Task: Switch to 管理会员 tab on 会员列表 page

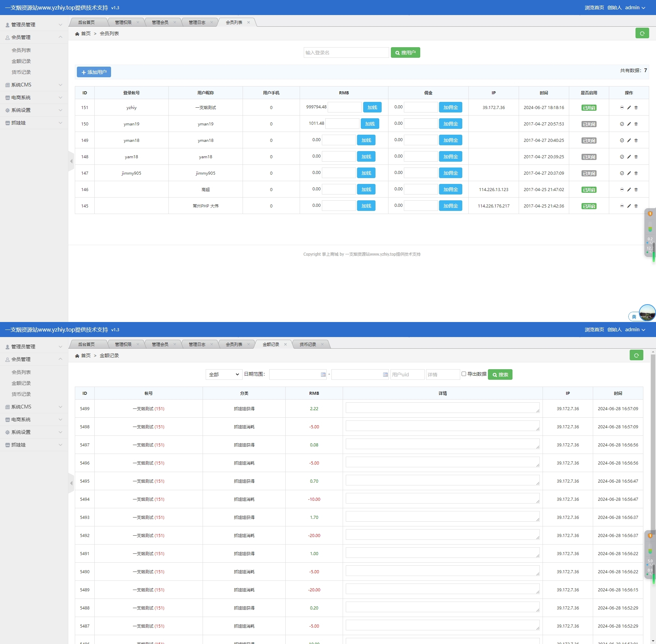Action: click(160, 22)
